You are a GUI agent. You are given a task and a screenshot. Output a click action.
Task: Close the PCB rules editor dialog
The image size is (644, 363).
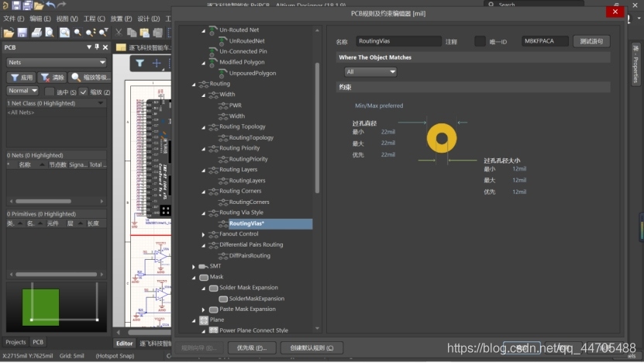[615, 12]
